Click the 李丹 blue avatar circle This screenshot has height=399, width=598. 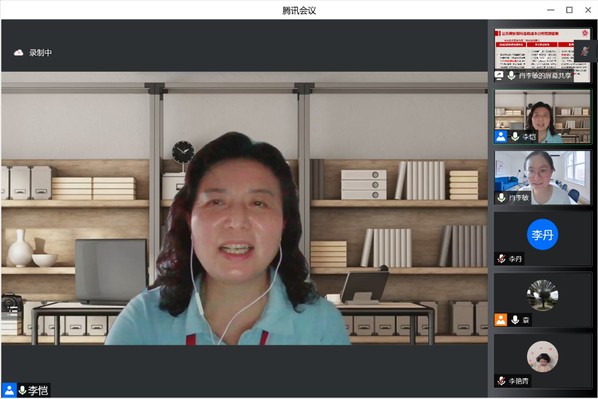[542, 235]
